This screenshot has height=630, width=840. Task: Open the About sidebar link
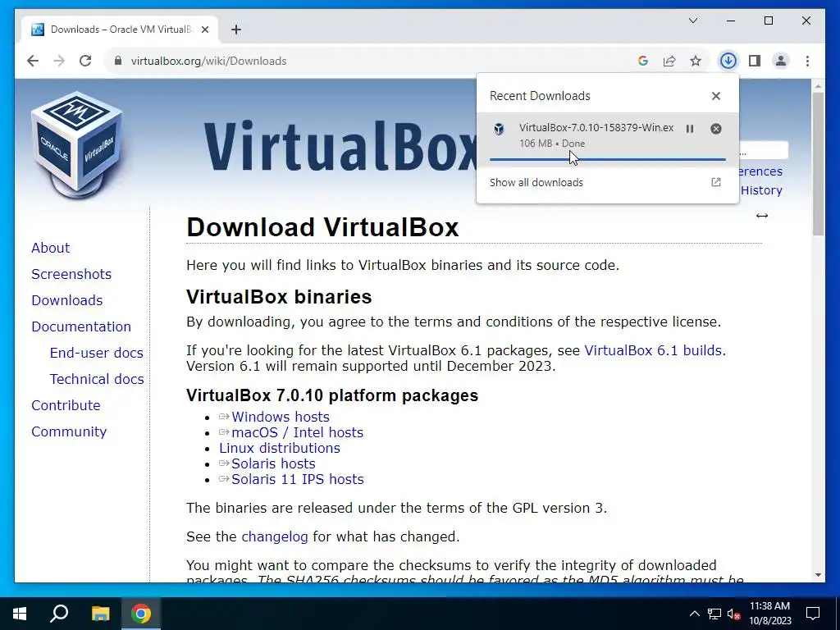(50, 248)
